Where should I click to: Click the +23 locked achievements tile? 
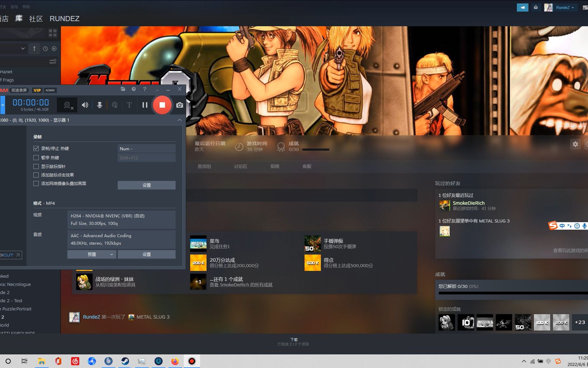pos(580,322)
